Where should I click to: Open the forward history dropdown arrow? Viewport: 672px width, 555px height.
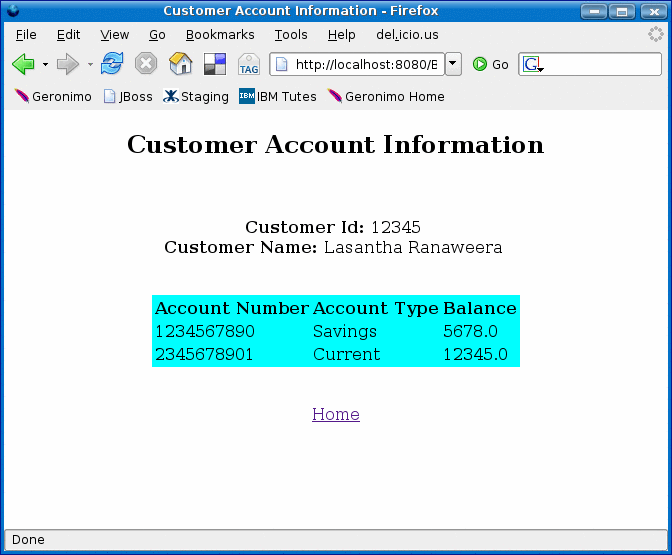pyautogui.click(x=90, y=65)
